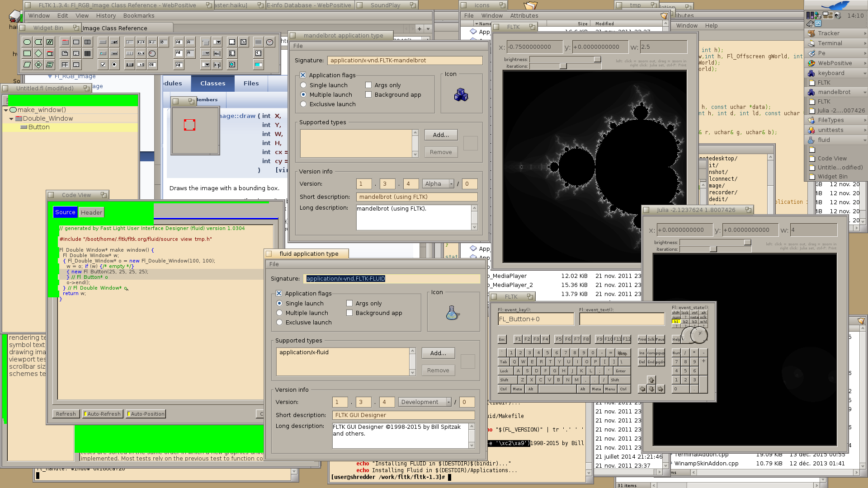This screenshot has width=868, height=488.
Task: Click the mandelbrot application blue cubes icon
Action: [x=461, y=94]
